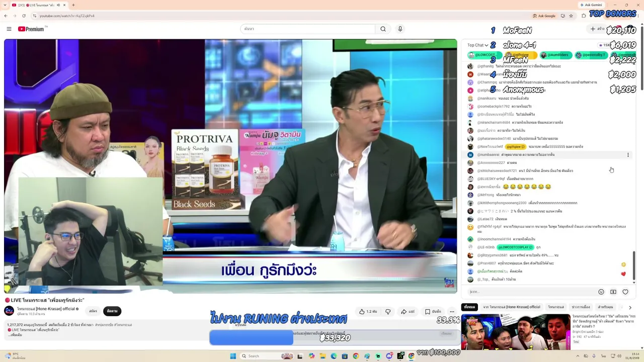Open more actions for the video

tap(452, 312)
